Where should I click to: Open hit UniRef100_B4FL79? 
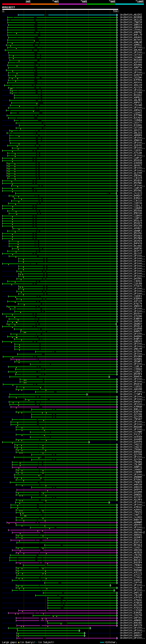131,35
